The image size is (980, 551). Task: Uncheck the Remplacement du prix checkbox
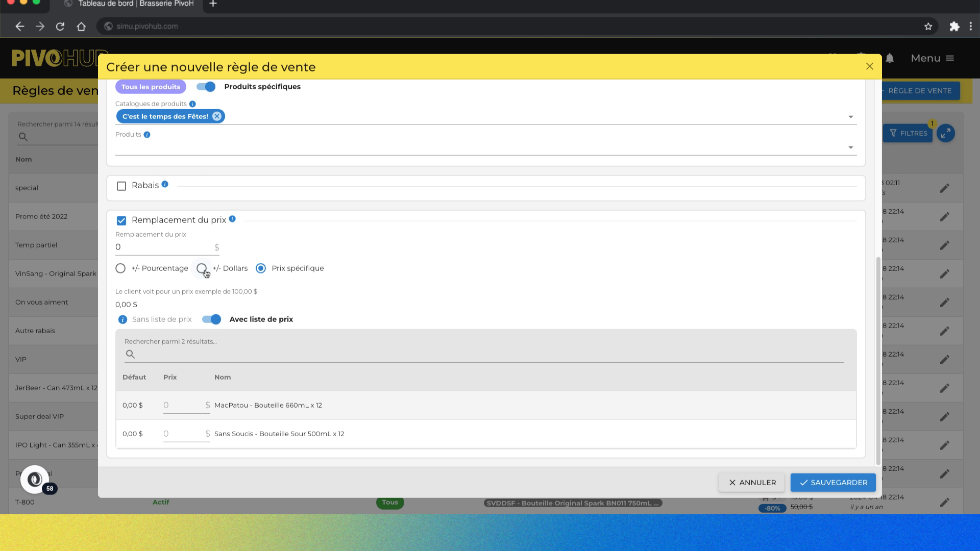point(121,221)
